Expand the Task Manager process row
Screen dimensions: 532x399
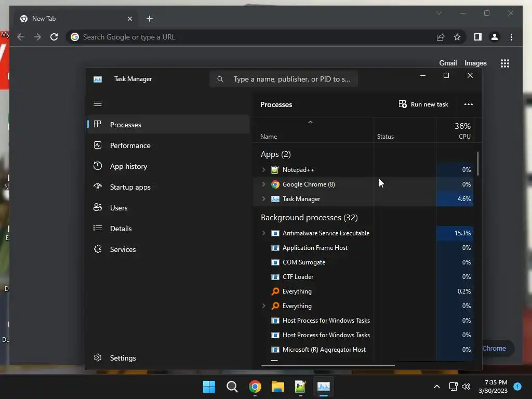pos(263,199)
